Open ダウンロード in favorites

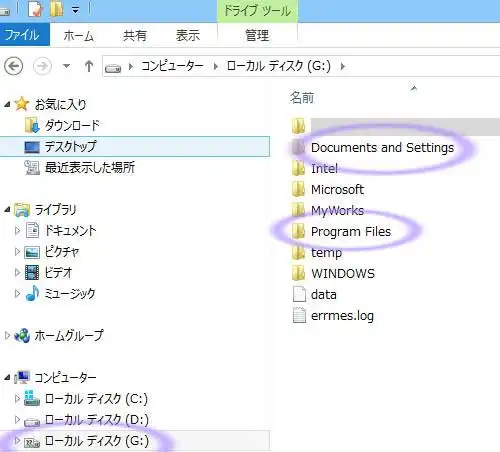point(72,125)
